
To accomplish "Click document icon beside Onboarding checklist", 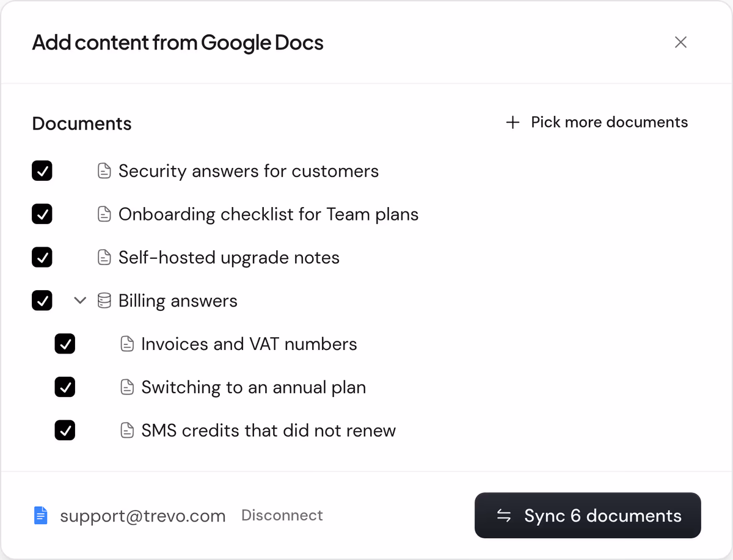I will point(104,214).
